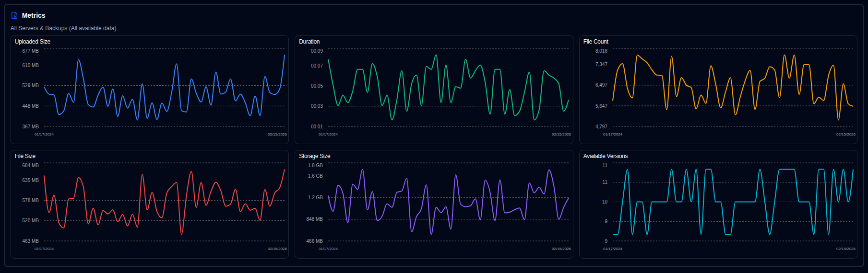
Task: Click the 00:01 Duration axis label
Action: tap(317, 126)
